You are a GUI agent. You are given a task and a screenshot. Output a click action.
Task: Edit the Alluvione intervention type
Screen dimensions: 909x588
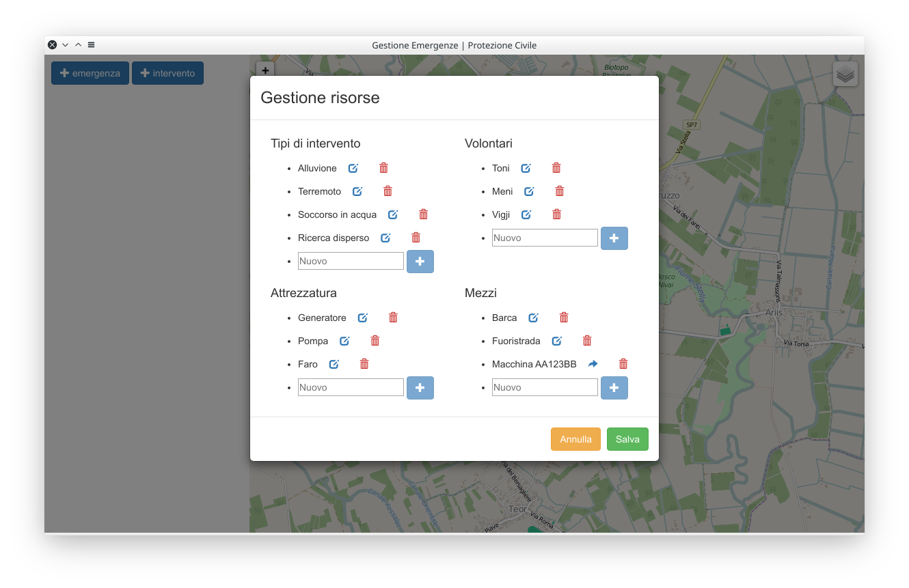pos(353,168)
